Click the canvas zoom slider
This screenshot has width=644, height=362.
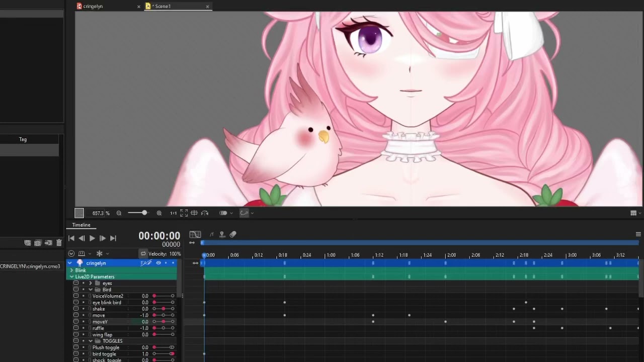[x=137, y=213]
